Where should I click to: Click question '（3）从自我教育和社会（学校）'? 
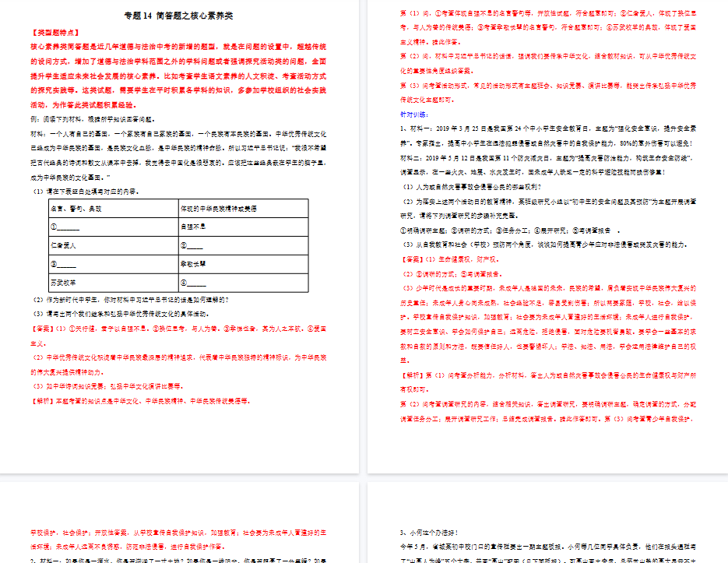[543, 245]
